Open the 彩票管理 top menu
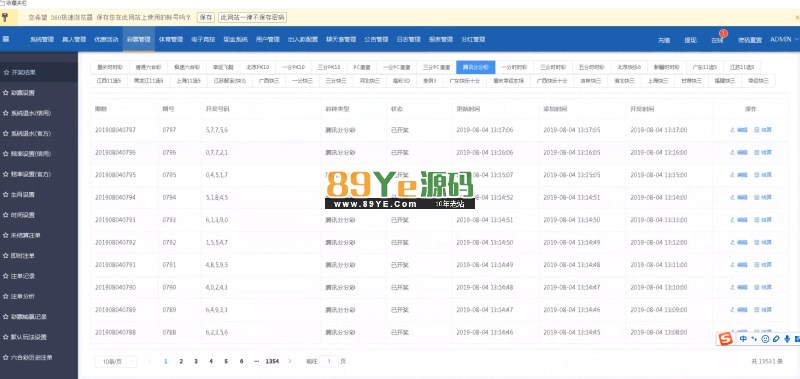Image resolution: width=800 pixels, height=379 pixels. point(138,39)
